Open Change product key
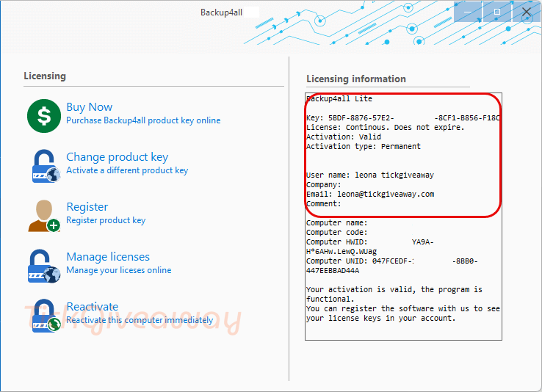The height and width of the screenshot is (392, 542). pos(118,157)
